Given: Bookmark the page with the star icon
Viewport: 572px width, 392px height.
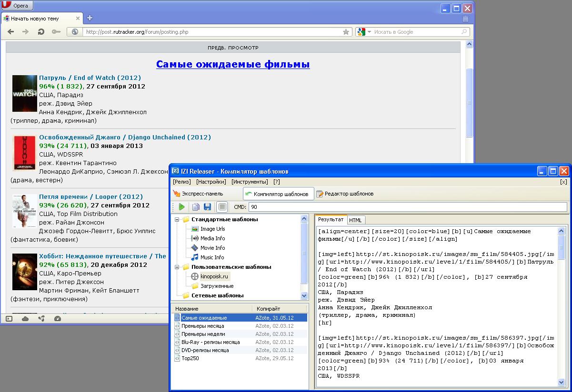Looking at the screenshot, I should [x=346, y=32].
